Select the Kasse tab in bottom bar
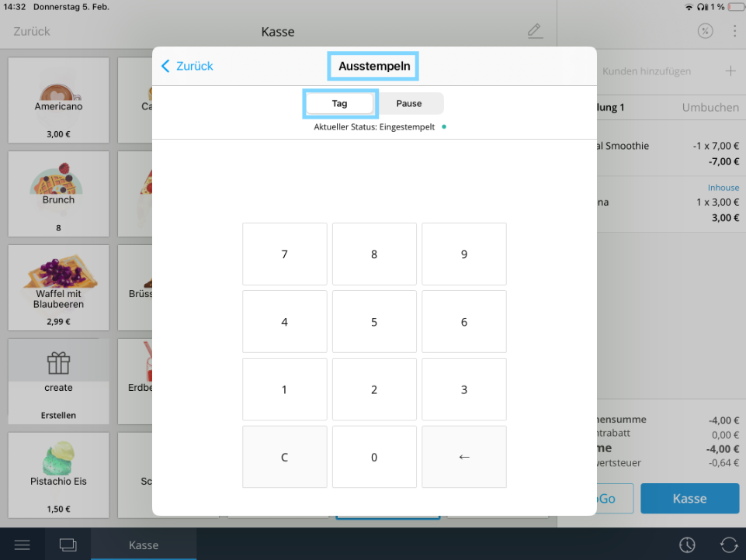 pos(144,544)
